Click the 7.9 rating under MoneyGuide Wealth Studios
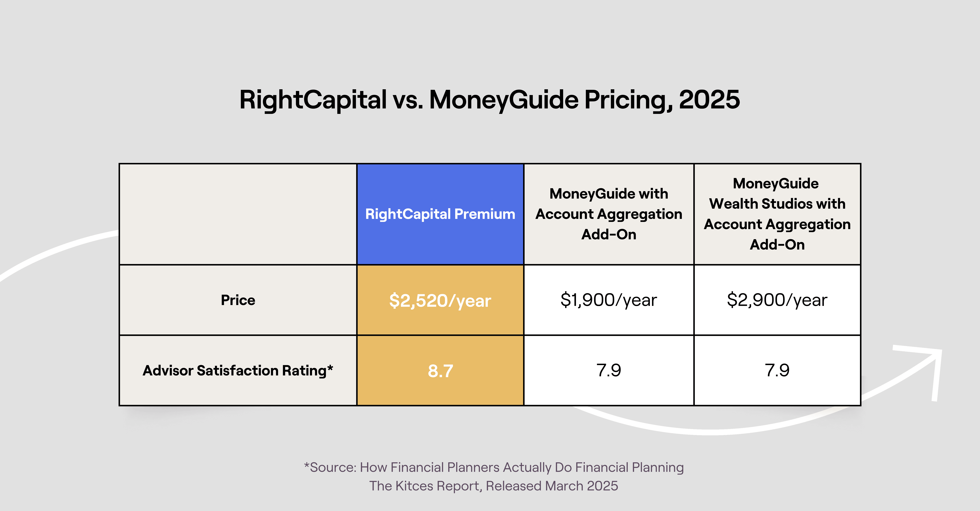The height and width of the screenshot is (511, 980). (x=777, y=370)
